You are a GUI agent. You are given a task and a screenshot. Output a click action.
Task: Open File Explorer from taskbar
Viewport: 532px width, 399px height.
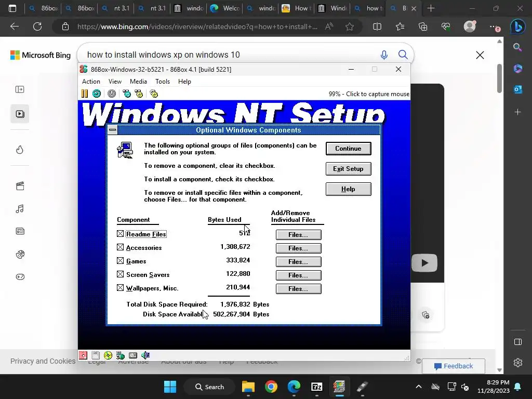(x=248, y=387)
